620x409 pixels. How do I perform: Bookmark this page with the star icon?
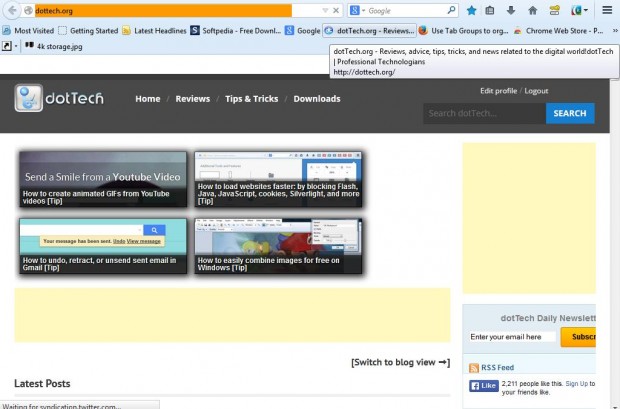click(x=471, y=11)
